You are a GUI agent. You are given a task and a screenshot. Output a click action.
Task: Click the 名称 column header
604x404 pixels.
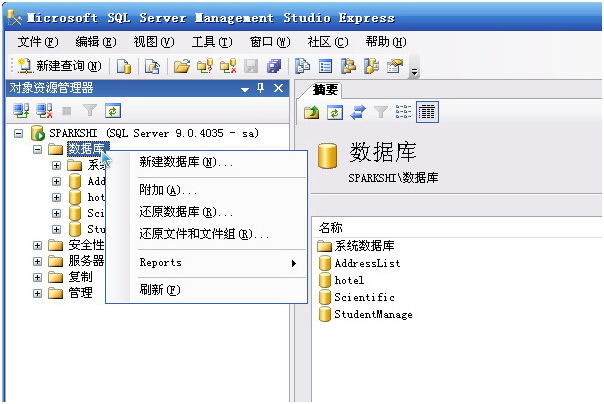click(331, 227)
